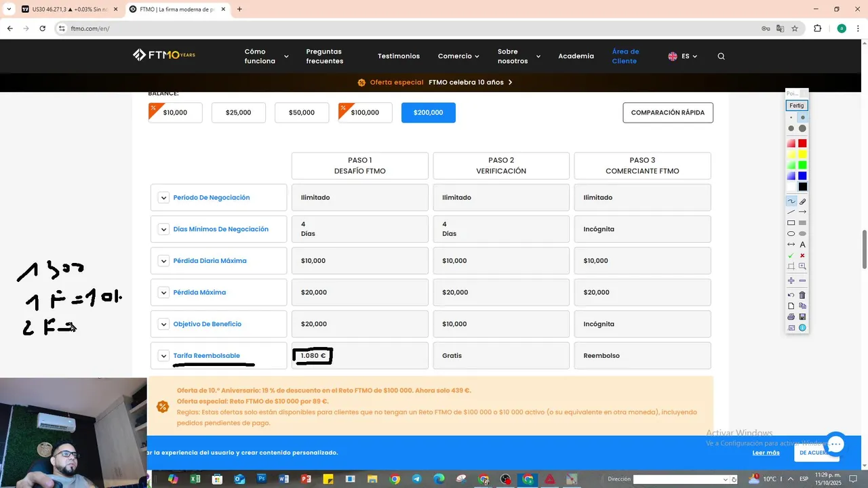
Task: Select the green checkmark stamp tool
Action: [791, 256]
